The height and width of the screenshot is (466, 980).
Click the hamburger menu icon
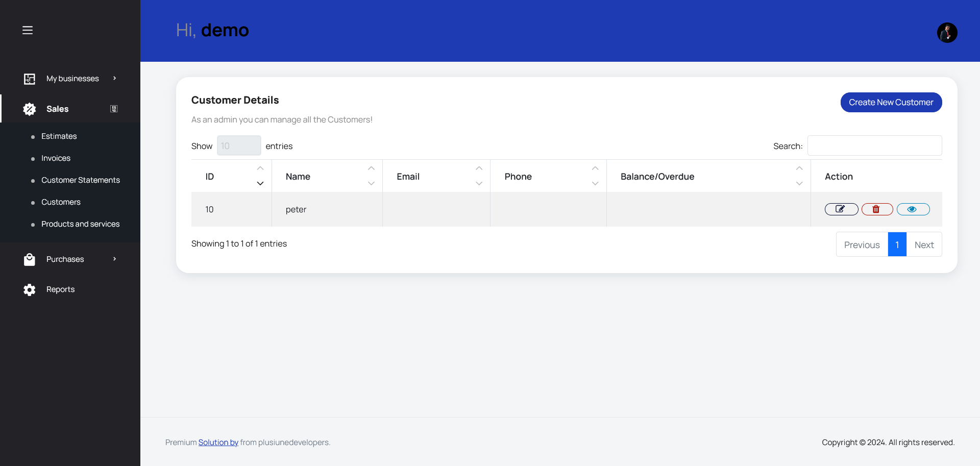click(28, 30)
